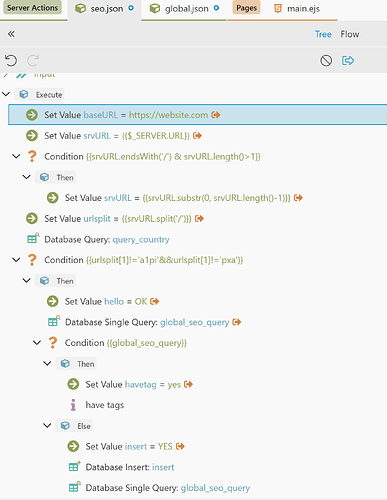Collapse the Execute node
Screen dimensions: 387x500
tap(6, 94)
